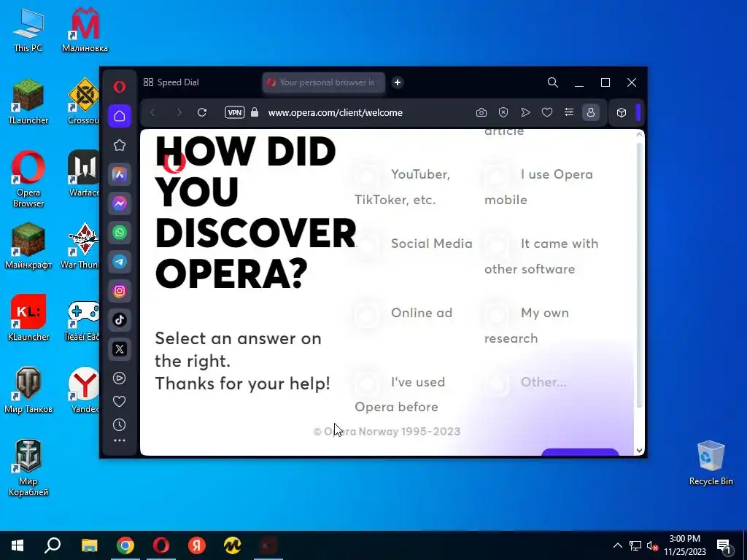Open TikTok in Opera sidebar
Screen dimensions: 747x560
(120, 319)
